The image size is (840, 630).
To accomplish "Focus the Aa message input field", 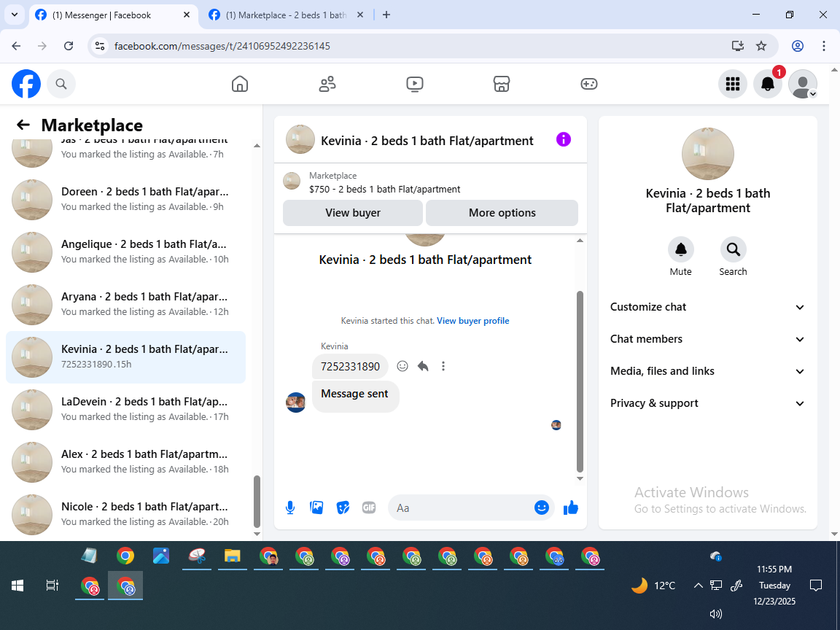I will click(x=464, y=507).
